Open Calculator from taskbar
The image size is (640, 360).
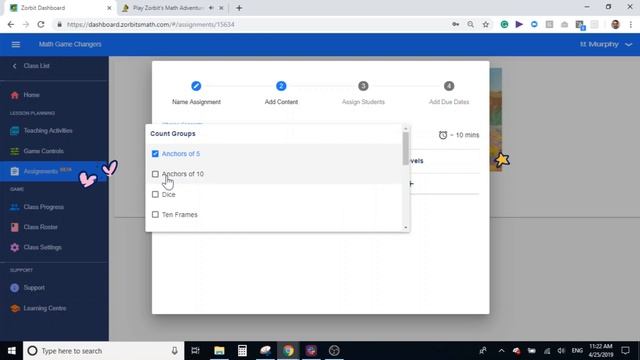tap(242, 351)
